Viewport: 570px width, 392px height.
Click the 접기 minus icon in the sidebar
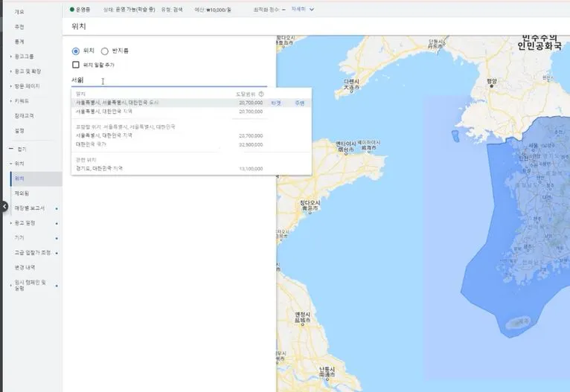[11, 149]
